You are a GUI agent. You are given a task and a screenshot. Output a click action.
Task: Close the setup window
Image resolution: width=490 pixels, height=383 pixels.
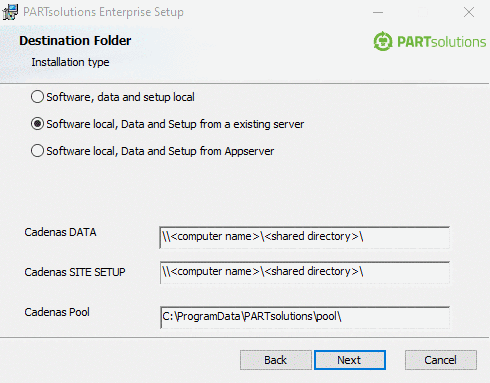pyautogui.click(x=469, y=12)
